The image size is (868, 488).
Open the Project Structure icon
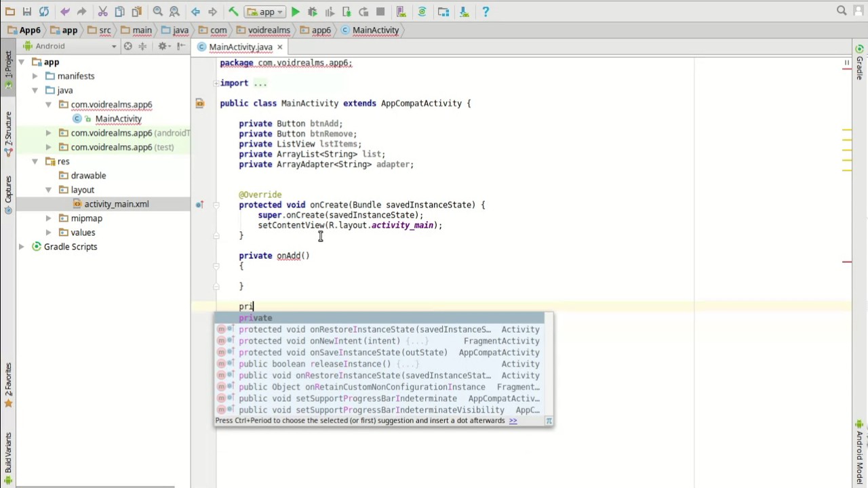[x=443, y=12]
